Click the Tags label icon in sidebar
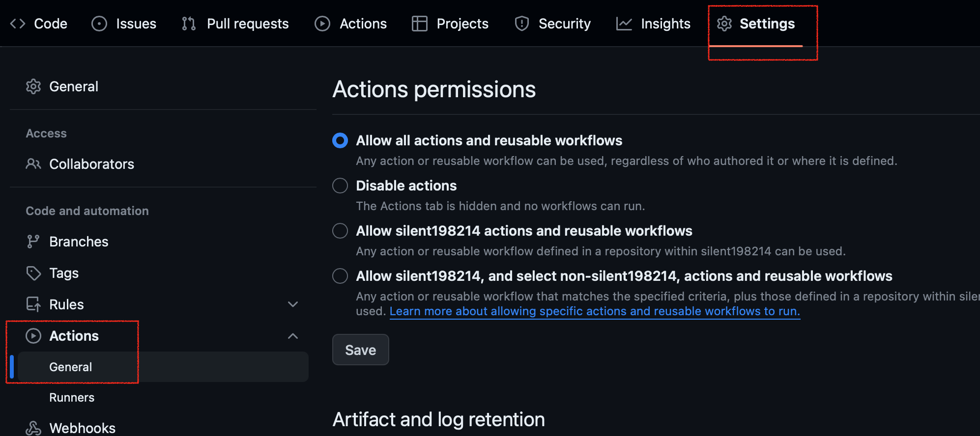This screenshot has width=980, height=436. 33,273
